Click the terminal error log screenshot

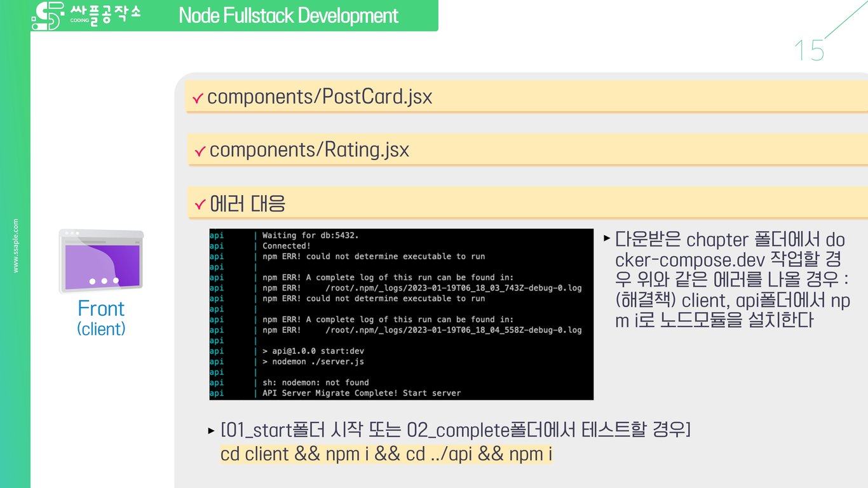(x=402, y=314)
